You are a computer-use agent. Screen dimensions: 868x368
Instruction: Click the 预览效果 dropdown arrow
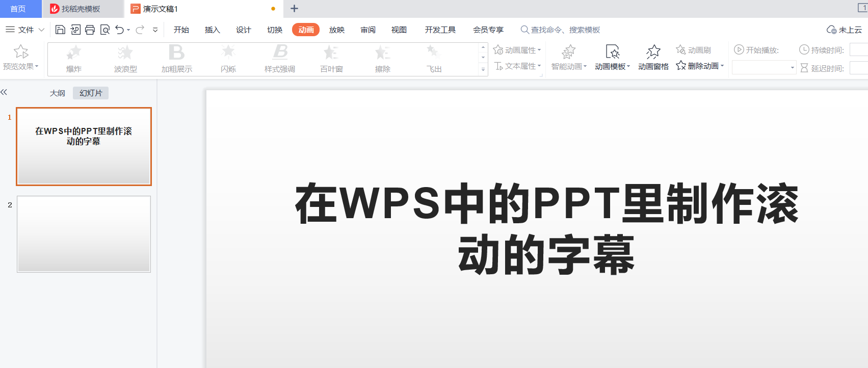pyautogui.click(x=37, y=66)
